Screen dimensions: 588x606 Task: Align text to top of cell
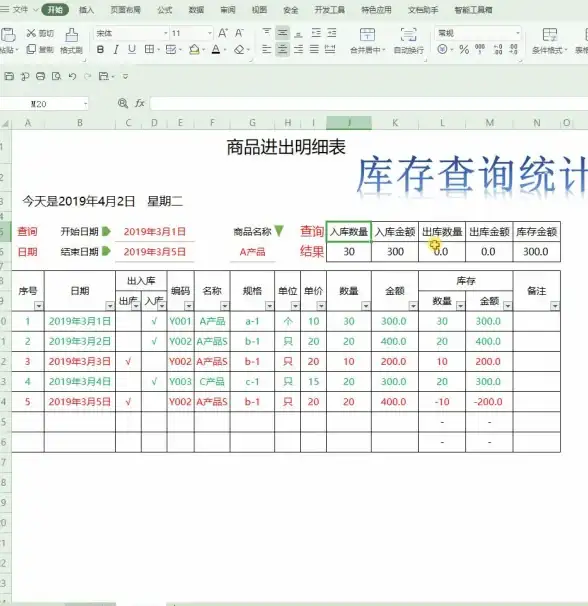tap(266, 32)
